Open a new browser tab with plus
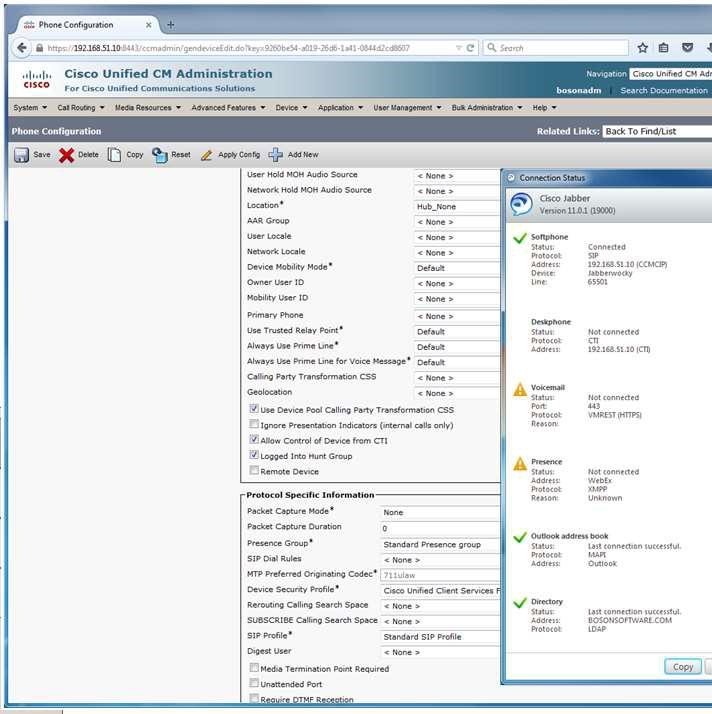Screen dimensions: 712x714 [x=171, y=25]
